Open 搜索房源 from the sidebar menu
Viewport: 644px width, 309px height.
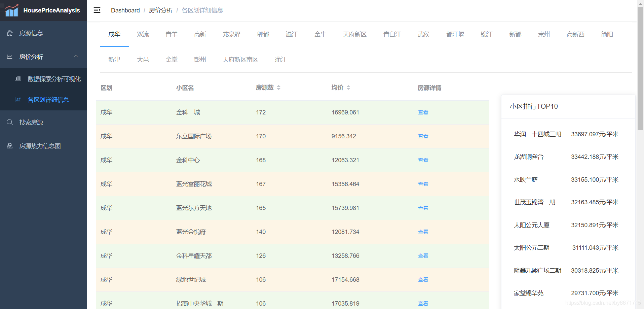(x=31, y=122)
